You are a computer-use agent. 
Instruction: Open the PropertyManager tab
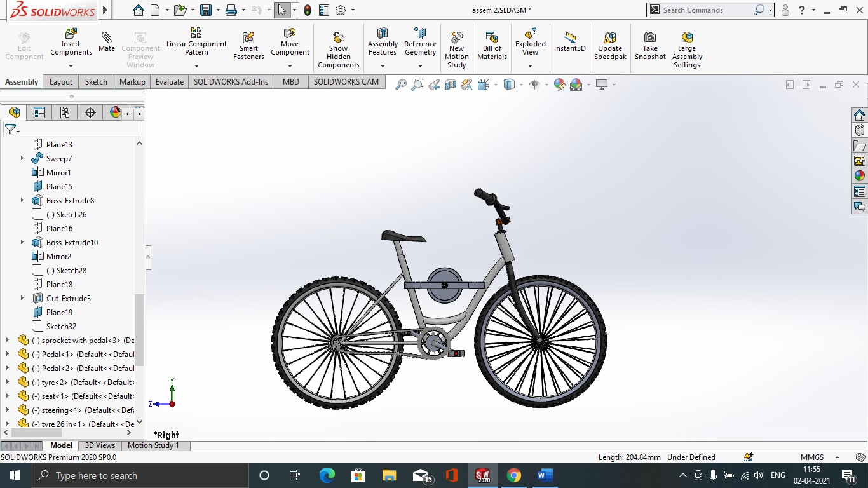[39, 112]
